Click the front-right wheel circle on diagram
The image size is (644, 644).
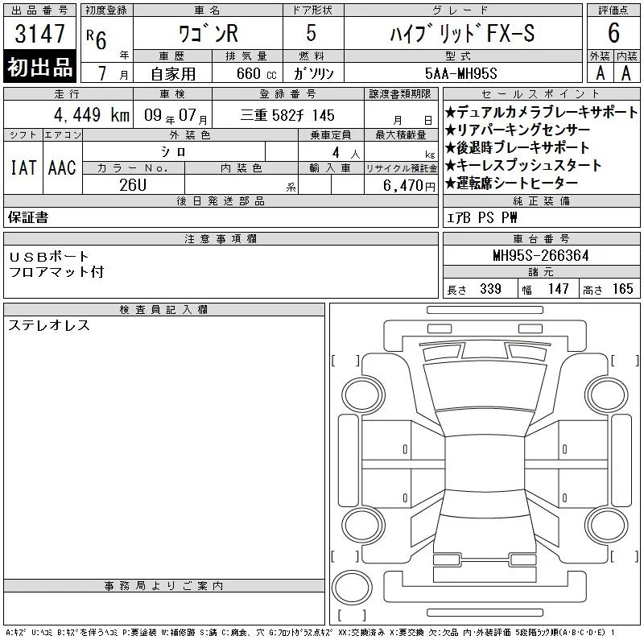(x=607, y=395)
